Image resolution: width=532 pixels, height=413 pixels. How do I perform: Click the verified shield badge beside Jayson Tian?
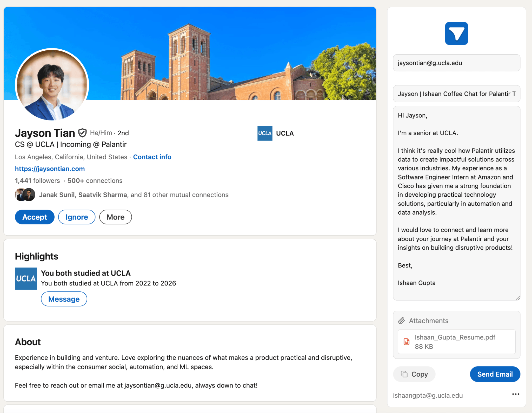coord(82,133)
